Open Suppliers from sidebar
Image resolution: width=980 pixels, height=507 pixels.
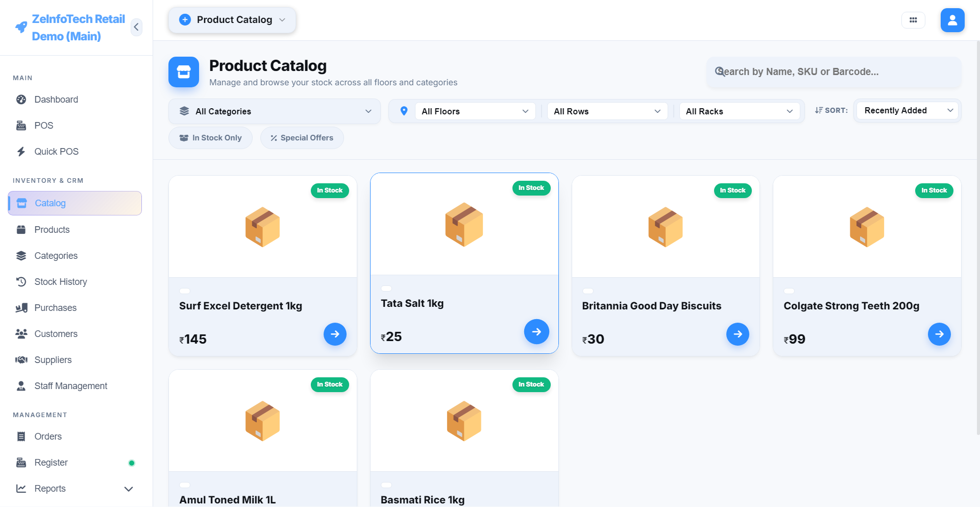pos(75,360)
